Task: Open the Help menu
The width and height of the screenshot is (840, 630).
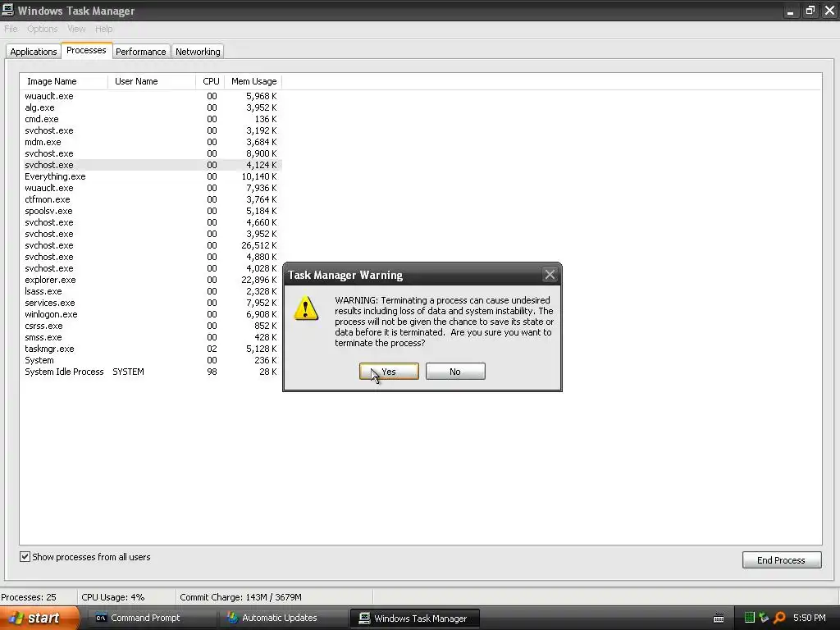Action: (104, 29)
